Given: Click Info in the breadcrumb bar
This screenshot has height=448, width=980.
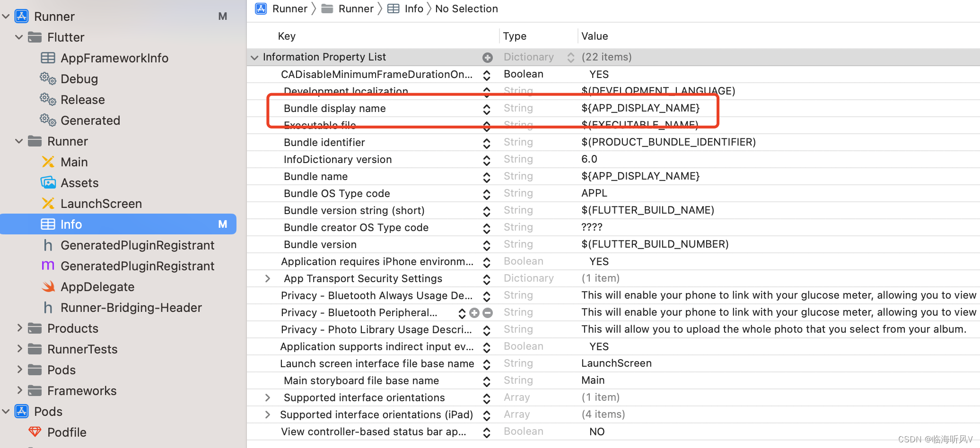Looking at the screenshot, I should [x=406, y=9].
